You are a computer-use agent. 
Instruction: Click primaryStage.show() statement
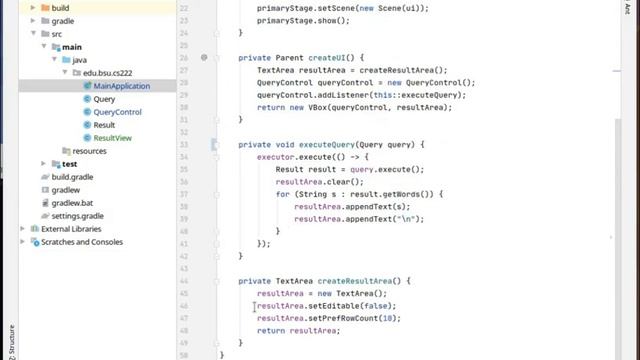[x=303, y=20]
